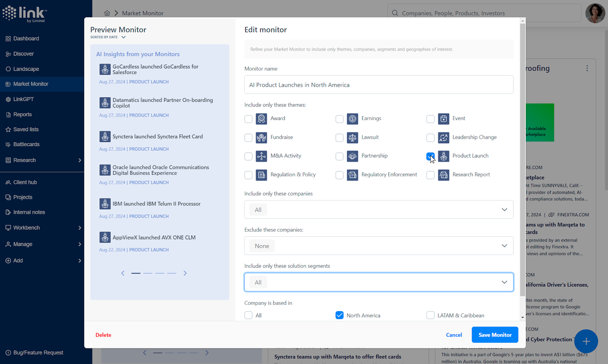Toggle the Leadership Change checkbox
The image size is (608, 364).
[x=431, y=138]
